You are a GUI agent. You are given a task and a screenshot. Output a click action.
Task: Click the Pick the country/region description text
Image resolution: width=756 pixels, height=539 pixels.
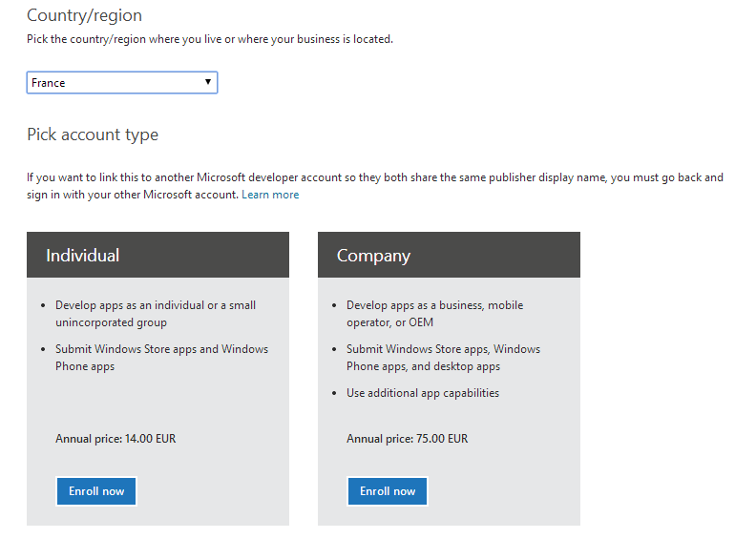click(210, 39)
